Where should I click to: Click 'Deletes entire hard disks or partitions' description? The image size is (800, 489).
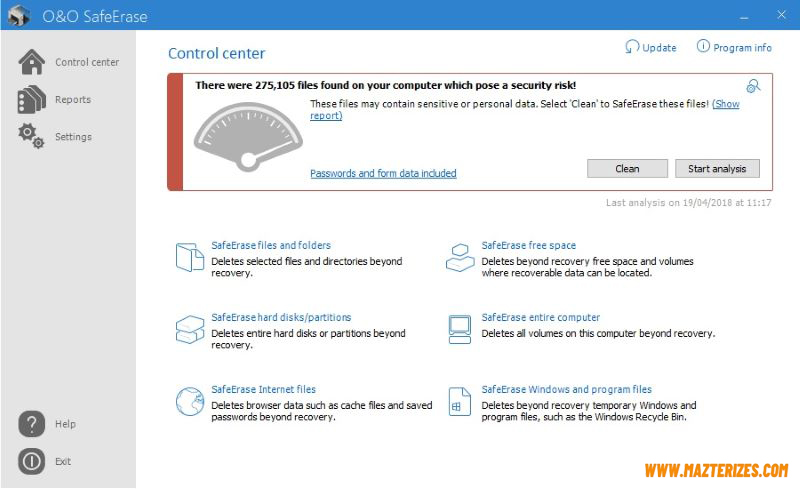tap(308, 339)
